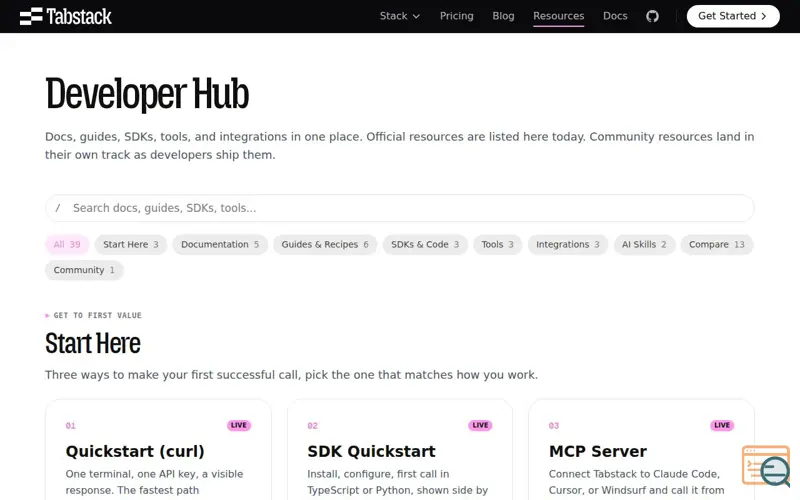
Task: Select the All 39 filter chip
Action: click(67, 244)
